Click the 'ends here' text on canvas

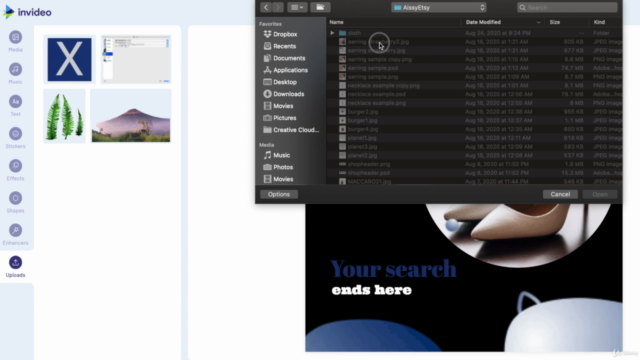point(372,290)
